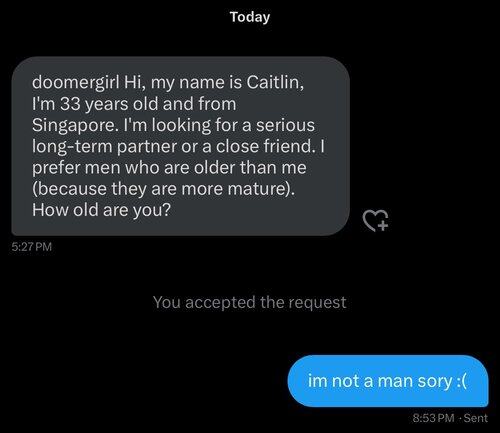Viewport: 500px width, 433px height.
Task: Select the received message bubble from Caitlin
Action: [181, 146]
